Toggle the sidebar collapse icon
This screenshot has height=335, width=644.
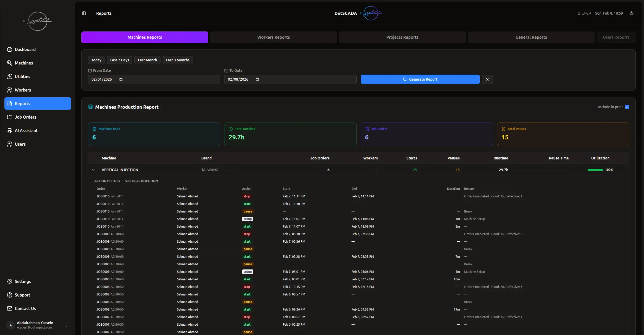point(84,13)
